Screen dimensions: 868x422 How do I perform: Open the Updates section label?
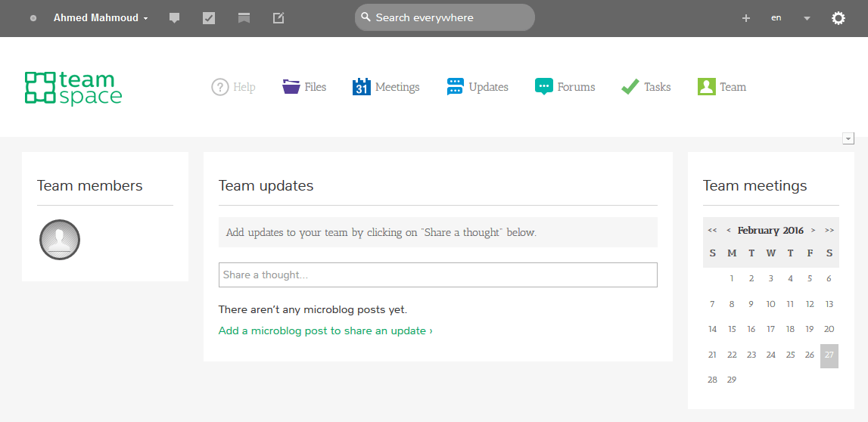[488, 87]
